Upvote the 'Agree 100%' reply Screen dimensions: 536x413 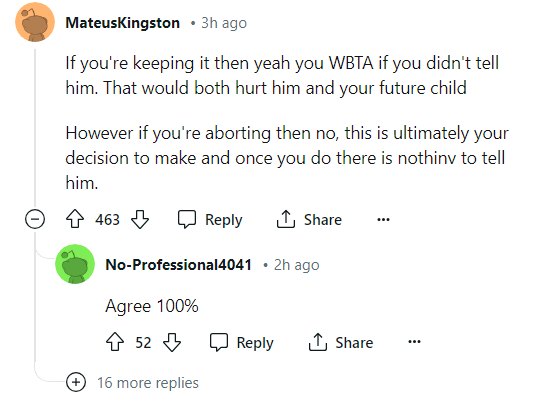coord(115,342)
